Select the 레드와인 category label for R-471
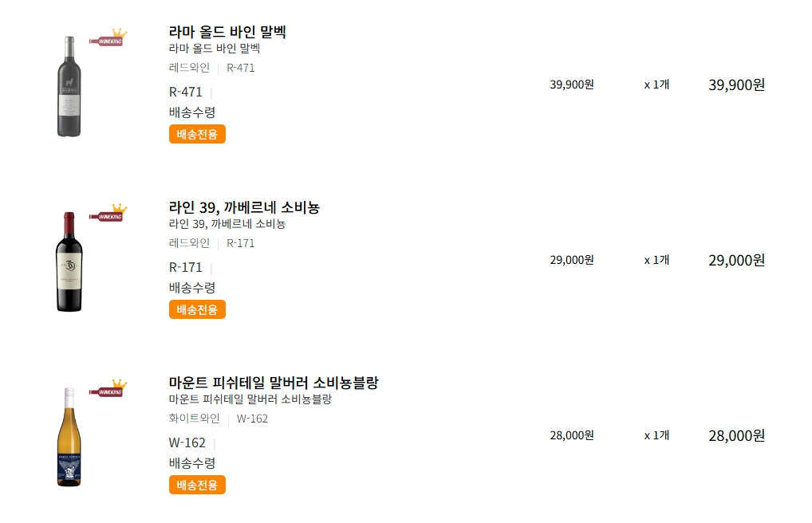Viewport: 812px width, 523px height. pyautogui.click(x=189, y=67)
